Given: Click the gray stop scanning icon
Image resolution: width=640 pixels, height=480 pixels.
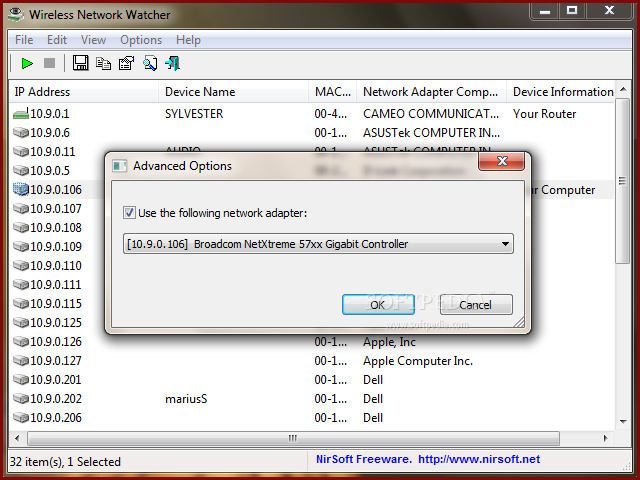Looking at the screenshot, I should pyautogui.click(x=49, y=64).
